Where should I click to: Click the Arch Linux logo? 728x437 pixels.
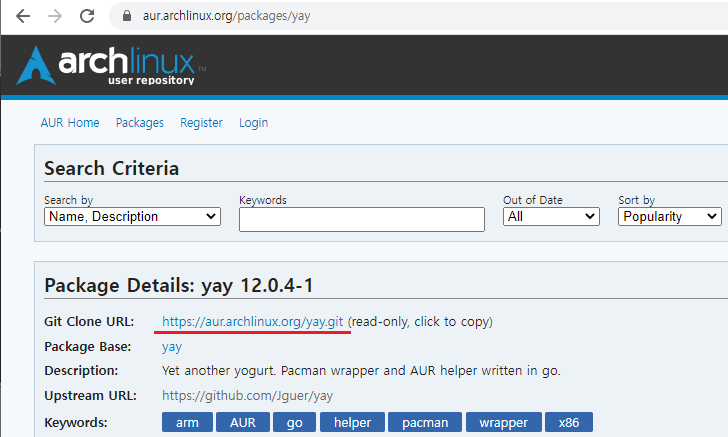(111, 65)
